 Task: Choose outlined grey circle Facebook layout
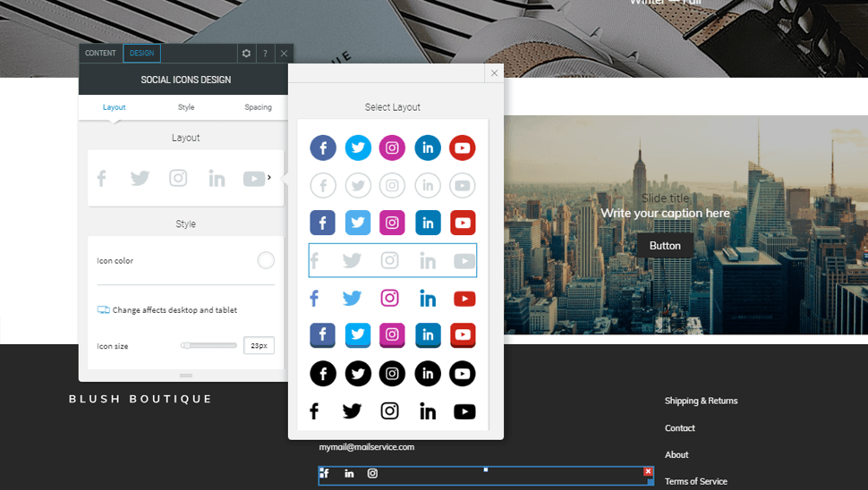pos(323,185)
